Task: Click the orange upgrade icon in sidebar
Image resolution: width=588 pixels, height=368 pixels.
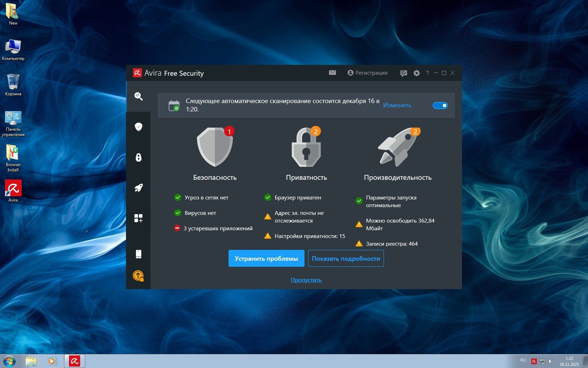Action: pyautogui.click(x=139, y=276)
